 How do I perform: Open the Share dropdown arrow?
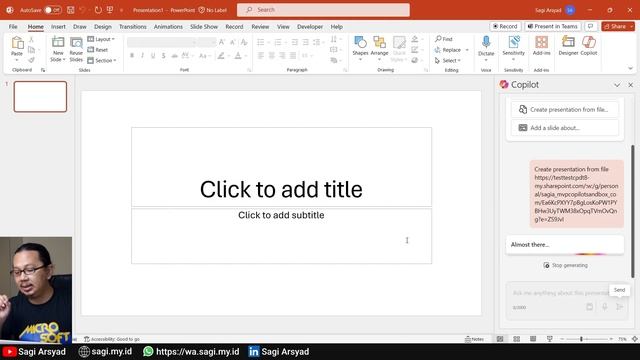[632, 26]
